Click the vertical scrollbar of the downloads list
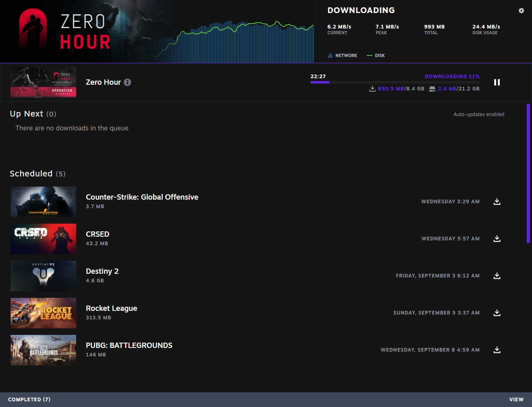The width and height of the screenshot is (532, 407). (x=528, y=174)
